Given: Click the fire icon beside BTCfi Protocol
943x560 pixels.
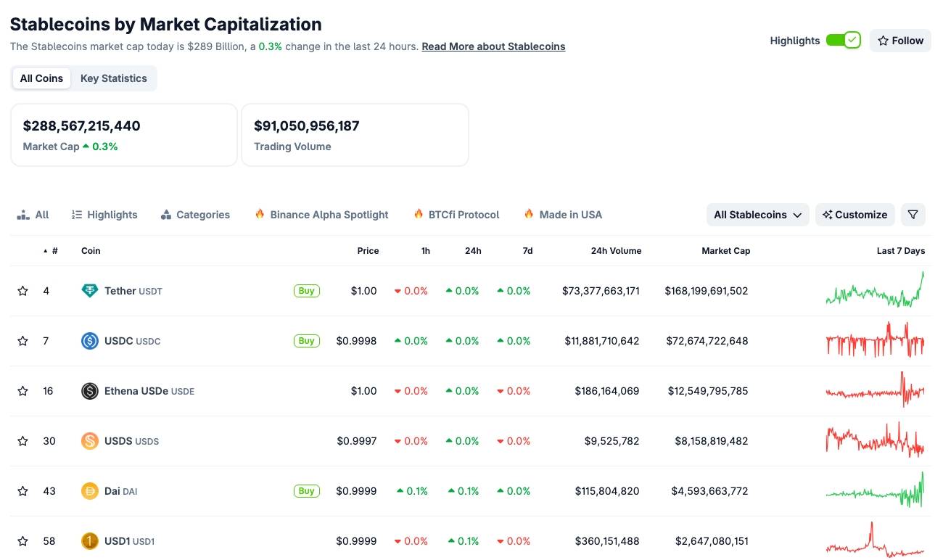Looking at the screenshot, I should click(419, 214).
